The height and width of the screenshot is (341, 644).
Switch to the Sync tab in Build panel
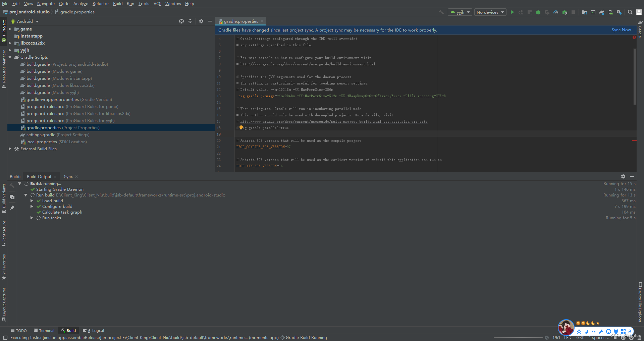[68, 176]
